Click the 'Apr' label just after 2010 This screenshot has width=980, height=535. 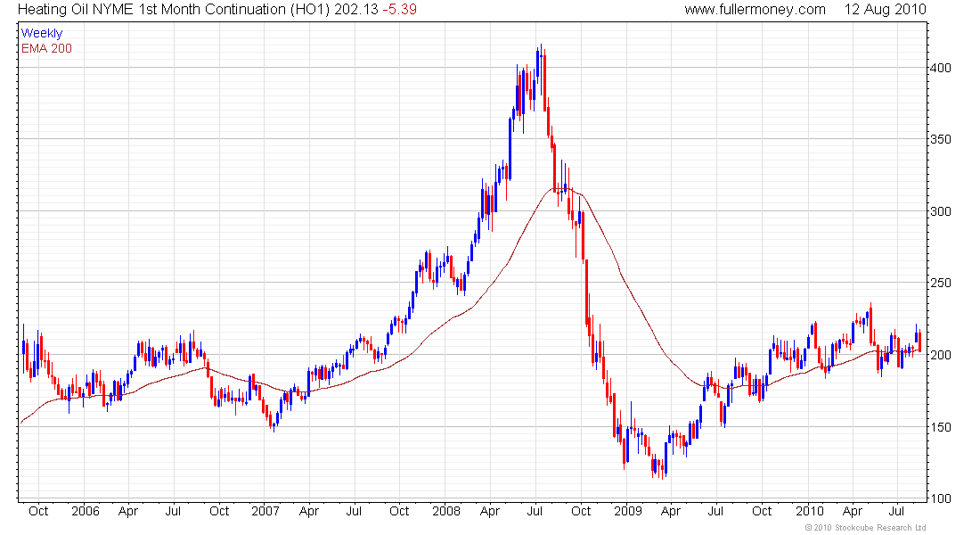click(853, 512)
